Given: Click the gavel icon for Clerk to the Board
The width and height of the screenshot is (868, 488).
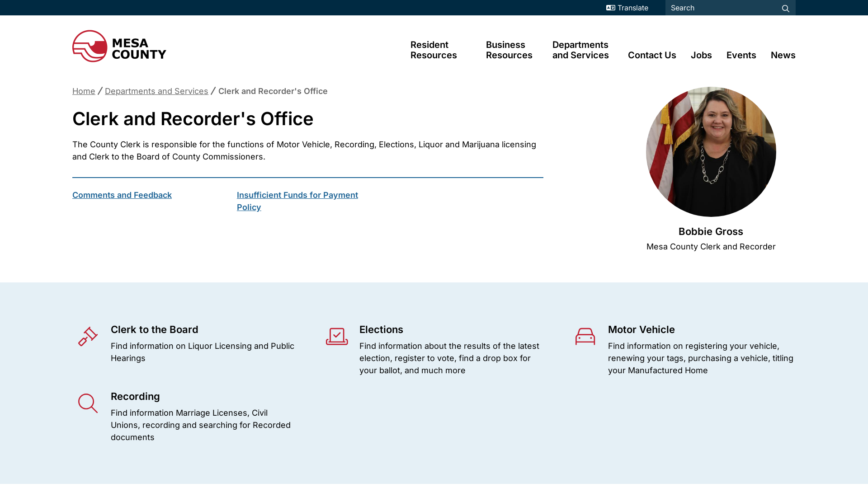Looking at the screenshot, I should tap(88, 337).
